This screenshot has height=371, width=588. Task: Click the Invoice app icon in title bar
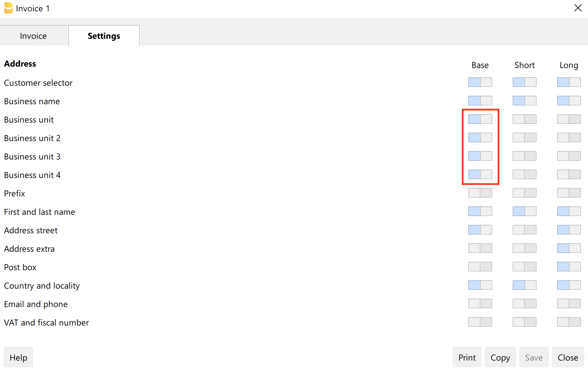(8, 8)
